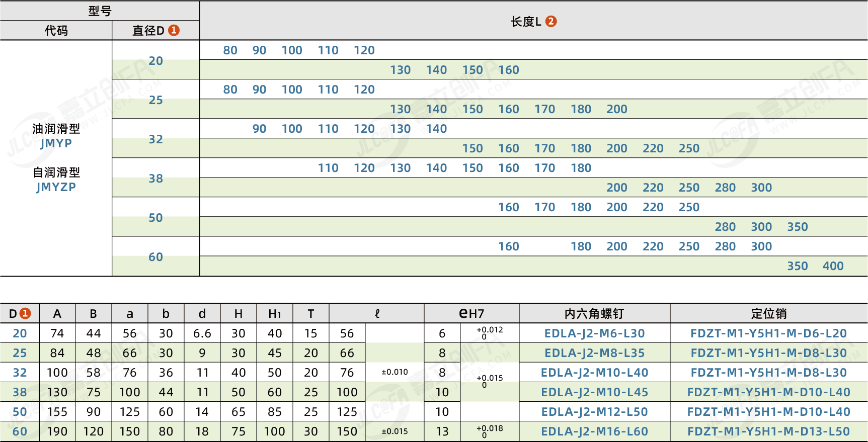Screen dimensions: 868x442
Task: Choose length 400 in the length table
Action: [x=833, y=266]
